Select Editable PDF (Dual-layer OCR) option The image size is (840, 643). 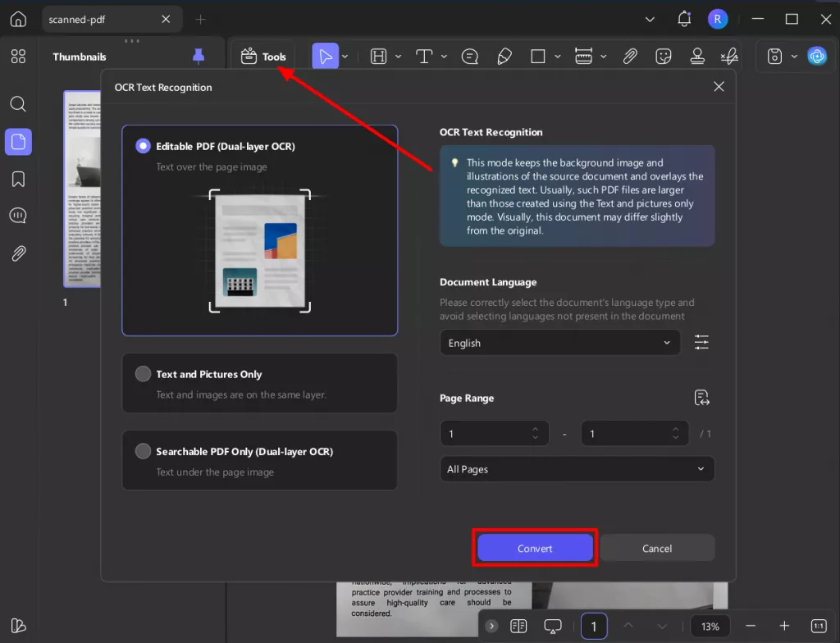tap(144, 146)
